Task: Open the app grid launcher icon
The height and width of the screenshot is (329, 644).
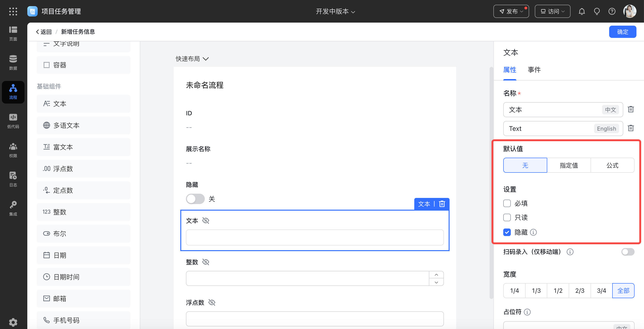Action: pos(13,12)
